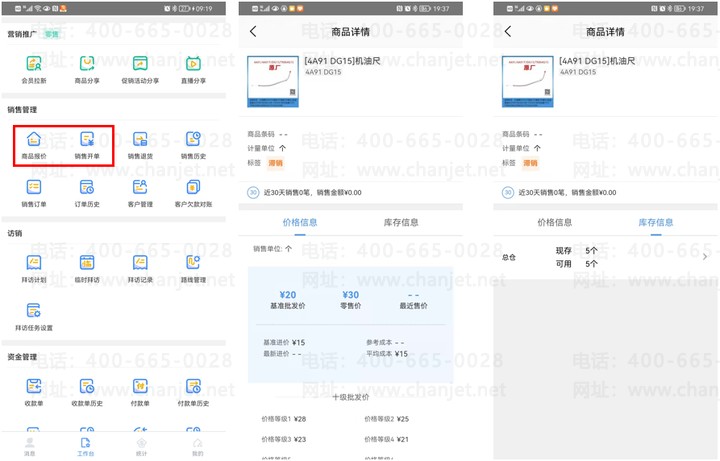Tap product title in middle screen

point(343,61)
